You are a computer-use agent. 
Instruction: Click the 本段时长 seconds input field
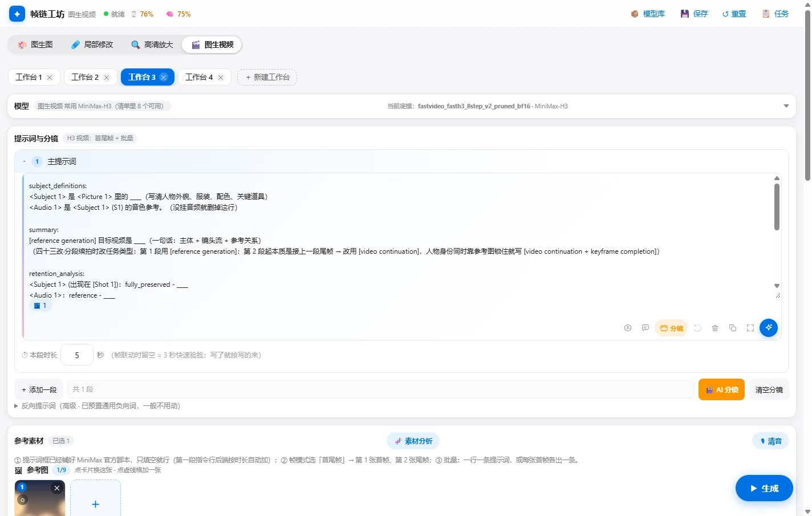[x=77, y=355]
